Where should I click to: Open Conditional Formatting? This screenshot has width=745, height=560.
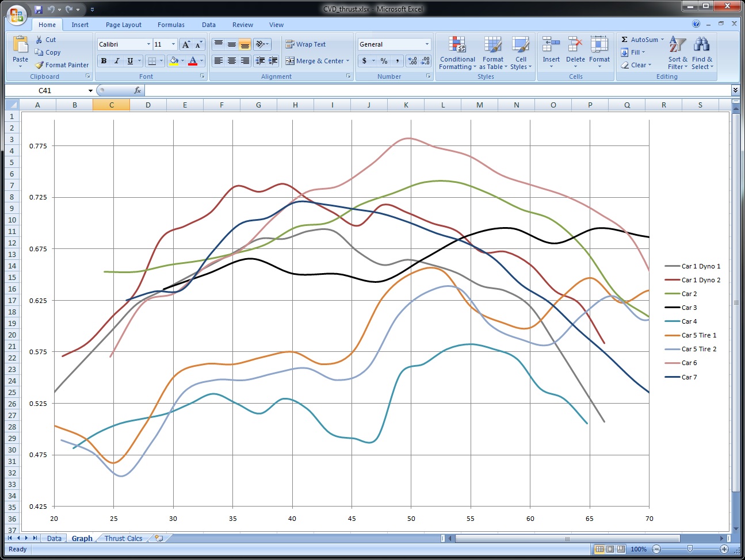(457, 53)
